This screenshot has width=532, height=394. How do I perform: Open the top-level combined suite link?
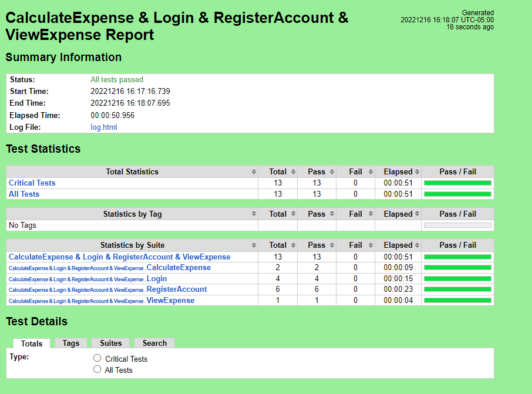tap(119, 257)
